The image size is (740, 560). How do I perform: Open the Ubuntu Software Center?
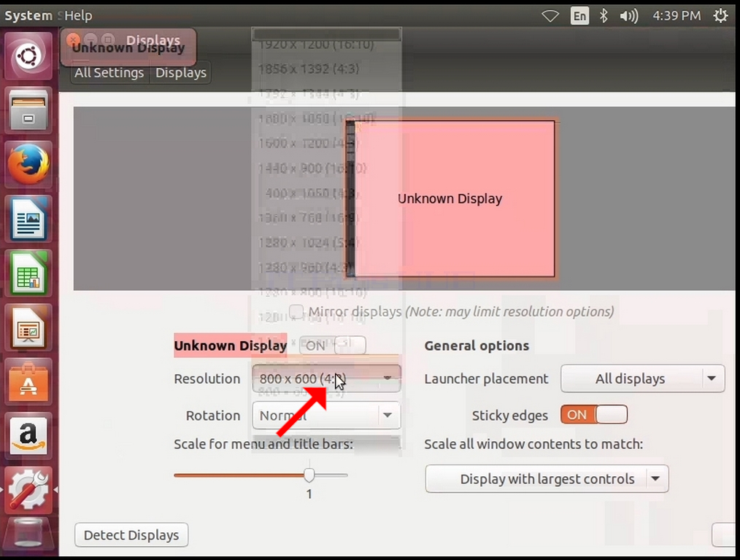(x=28, y=382)
